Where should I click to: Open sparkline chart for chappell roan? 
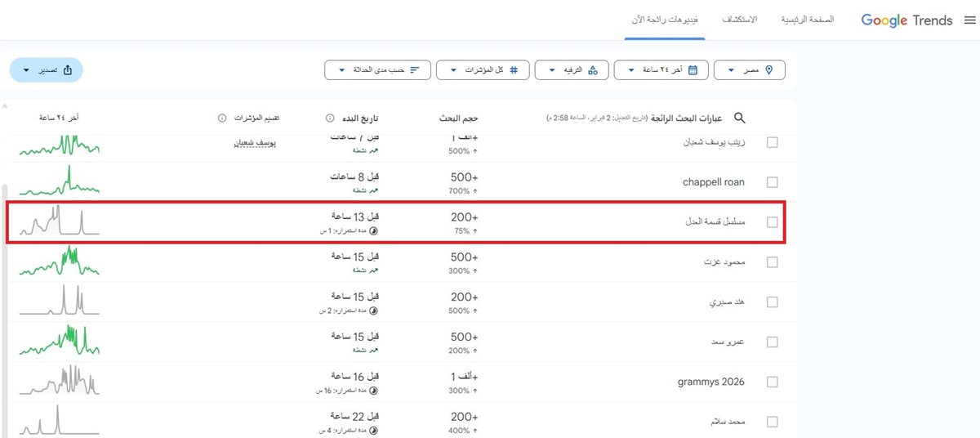pyautogui.click(x=59, y=181)
